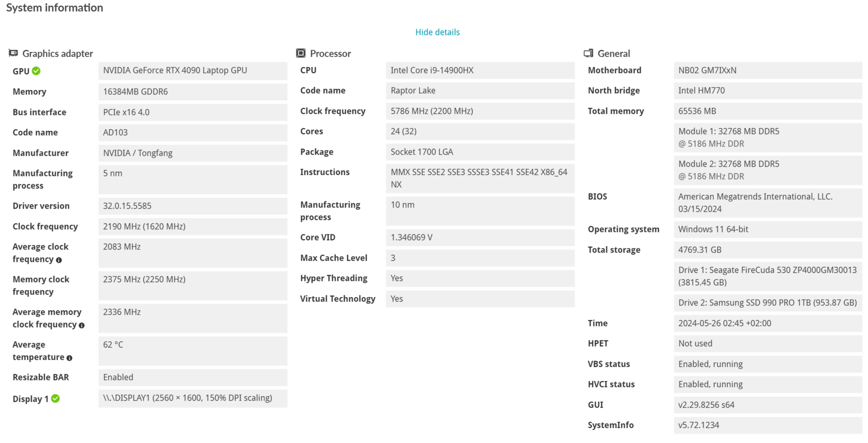868x443 pixels.
Task: Click the green checkmark beside Display 1
Action: [x=56, y=399]
